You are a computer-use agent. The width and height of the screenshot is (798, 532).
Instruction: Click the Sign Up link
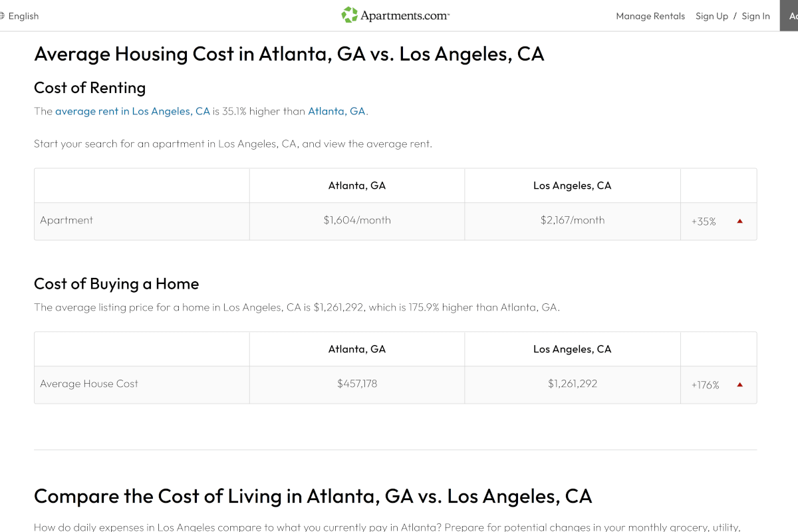point(712,16)
